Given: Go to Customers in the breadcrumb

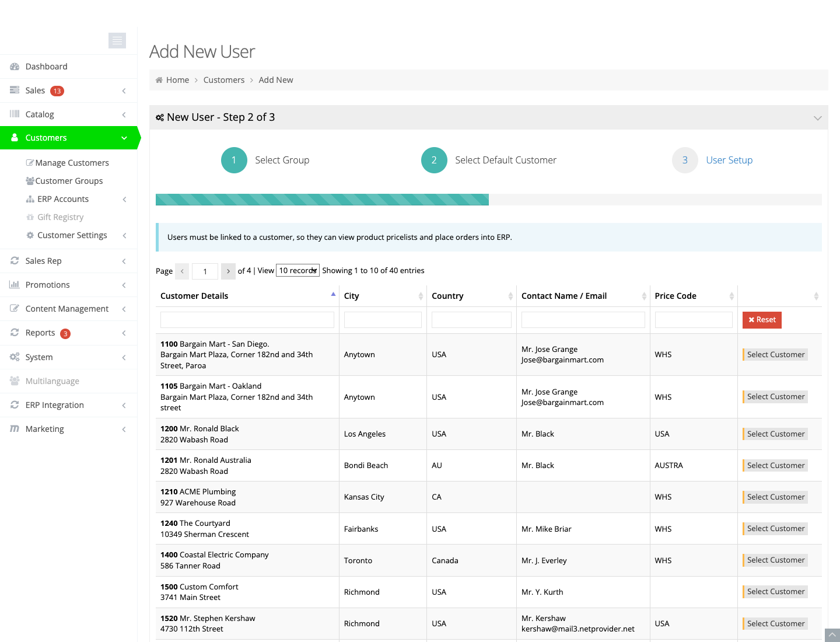Looking at the screenshot, I should (x=224, y=80).
